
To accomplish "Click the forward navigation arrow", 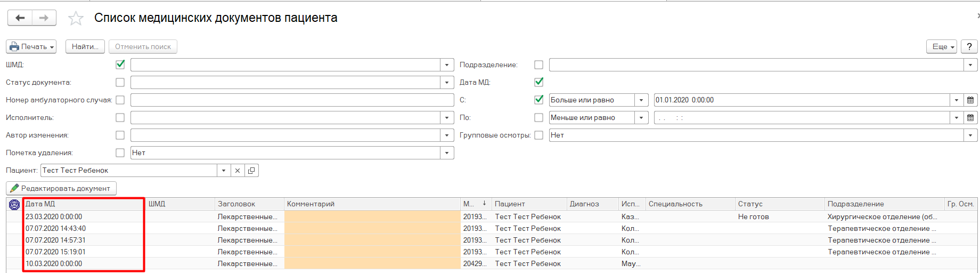I will [44, 18].
